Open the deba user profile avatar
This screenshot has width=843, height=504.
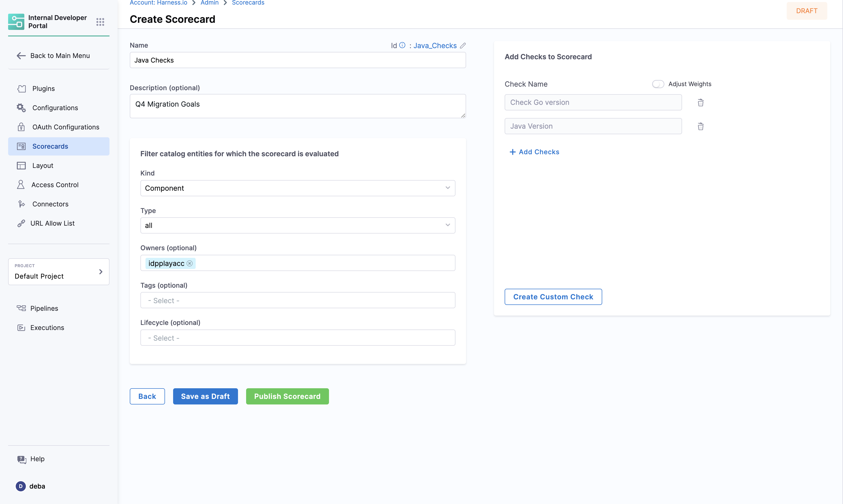[21, 486]
